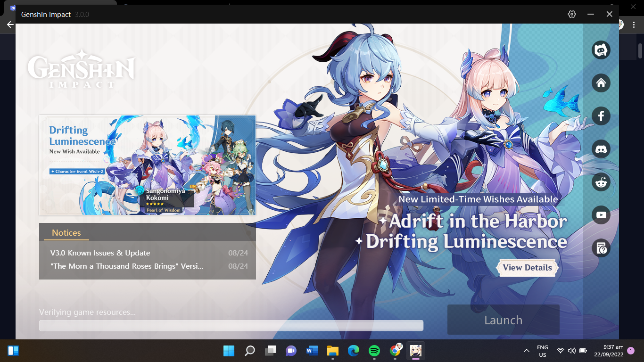
Task: Click the background browser's vertical scrollbar
Action: click(640, 51)
